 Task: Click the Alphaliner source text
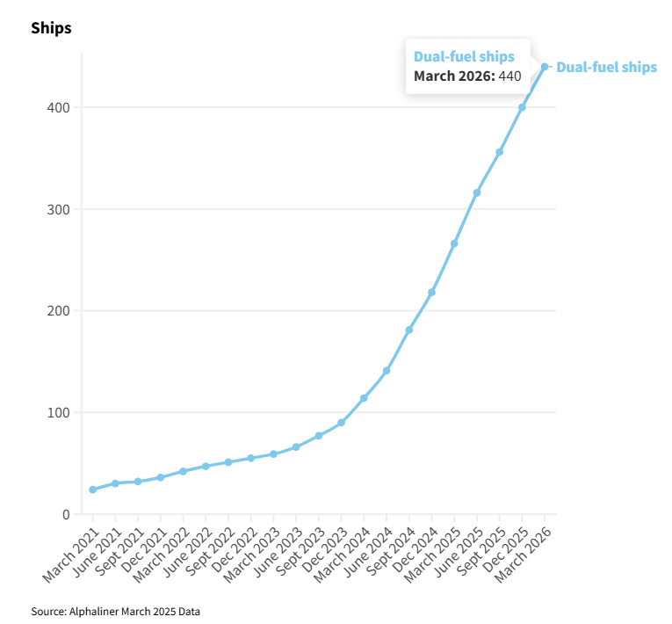click(115, 611)
